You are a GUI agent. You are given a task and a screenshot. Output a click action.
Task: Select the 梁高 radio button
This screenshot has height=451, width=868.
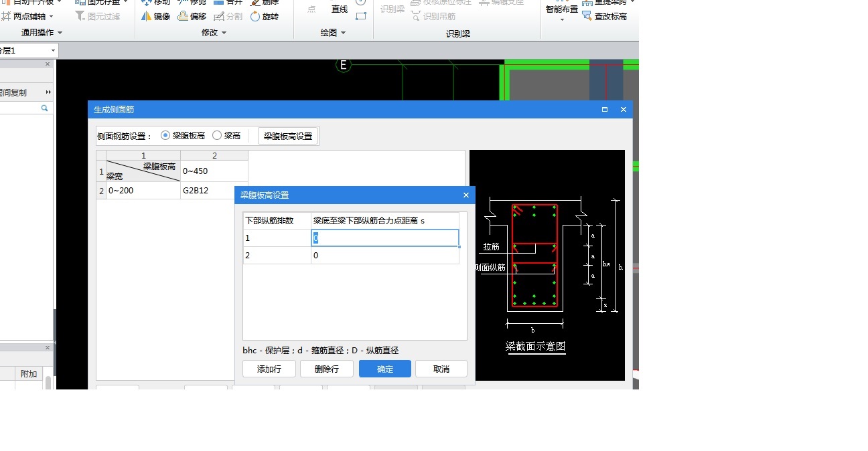point(217,135)
